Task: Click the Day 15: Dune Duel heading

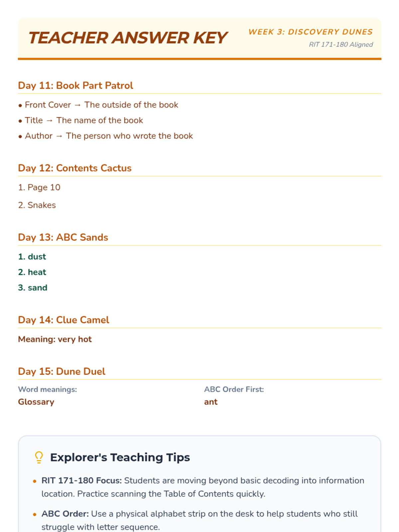Action: [x=62, y=371]
